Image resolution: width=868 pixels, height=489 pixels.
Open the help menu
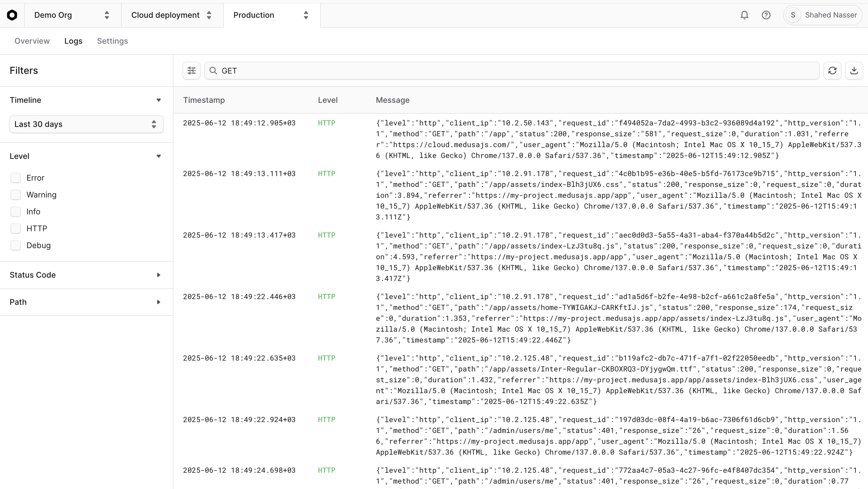point(766,15)
